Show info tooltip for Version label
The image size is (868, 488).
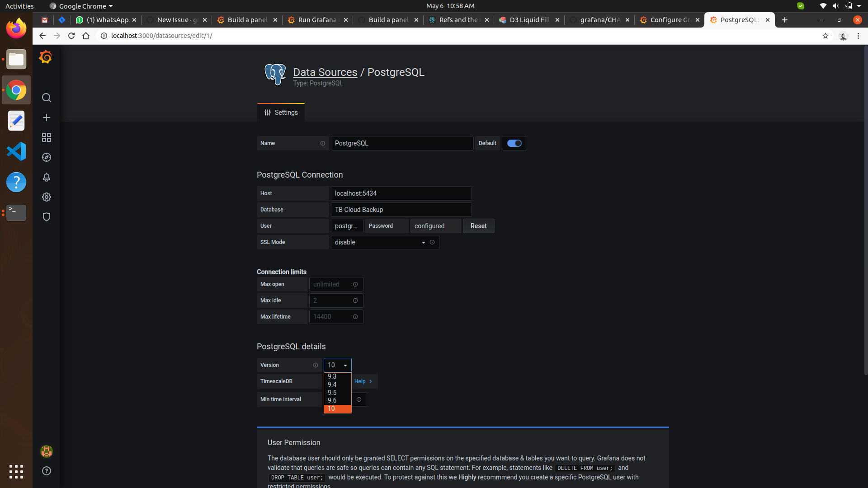(x=316, y=365)
